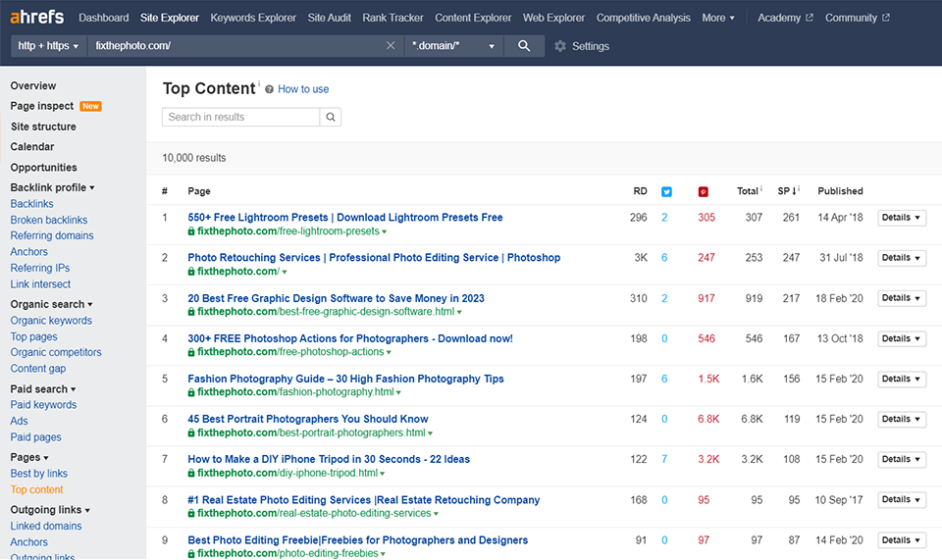Click the lock icon for free-lightroom-presets URL
The image size is (942, 560).
tap(191, 231)
